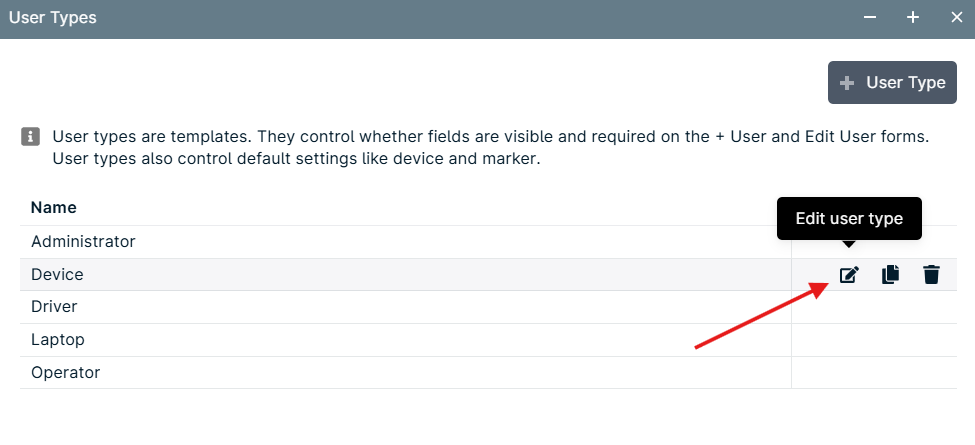Select the Driver user type

pos(405,307)
